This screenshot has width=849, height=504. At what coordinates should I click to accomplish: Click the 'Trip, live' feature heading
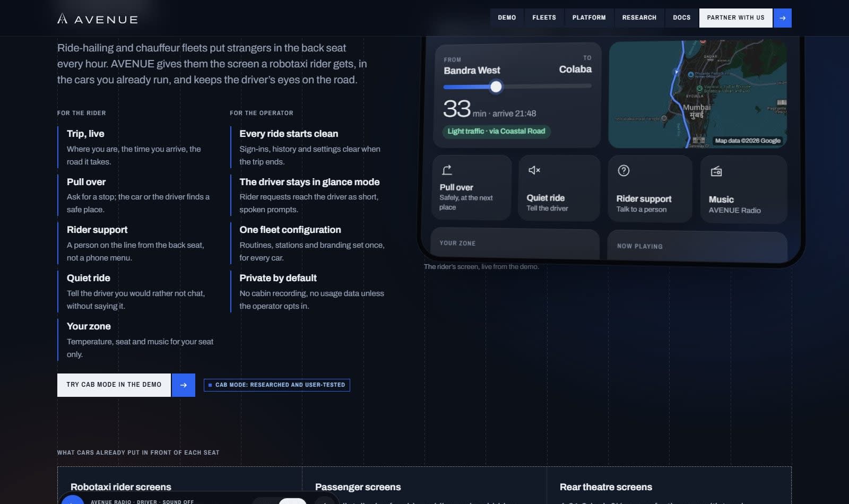[85, 134]
